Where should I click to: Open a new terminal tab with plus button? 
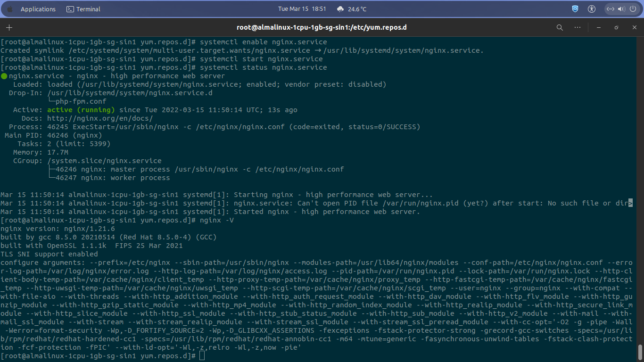tap(9, 27)
